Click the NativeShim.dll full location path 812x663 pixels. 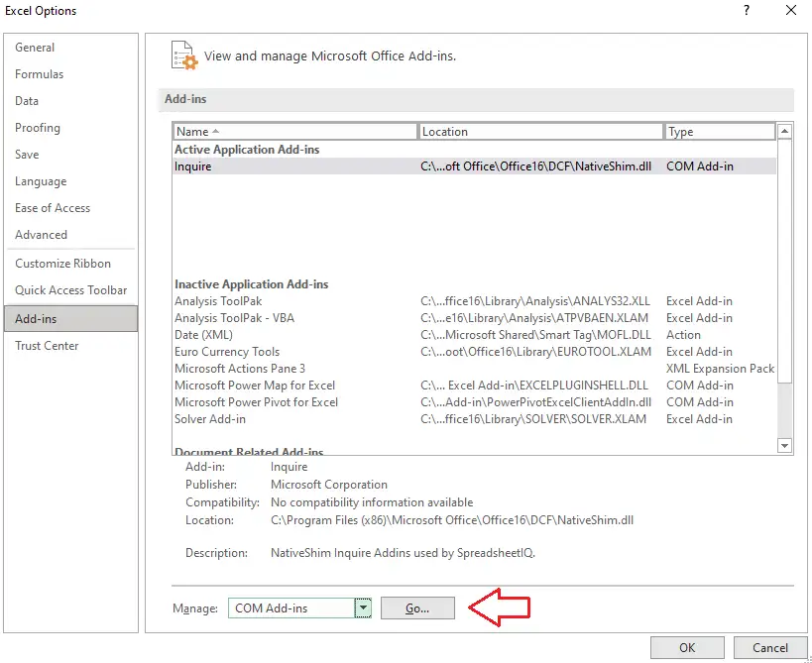(451, 520)
